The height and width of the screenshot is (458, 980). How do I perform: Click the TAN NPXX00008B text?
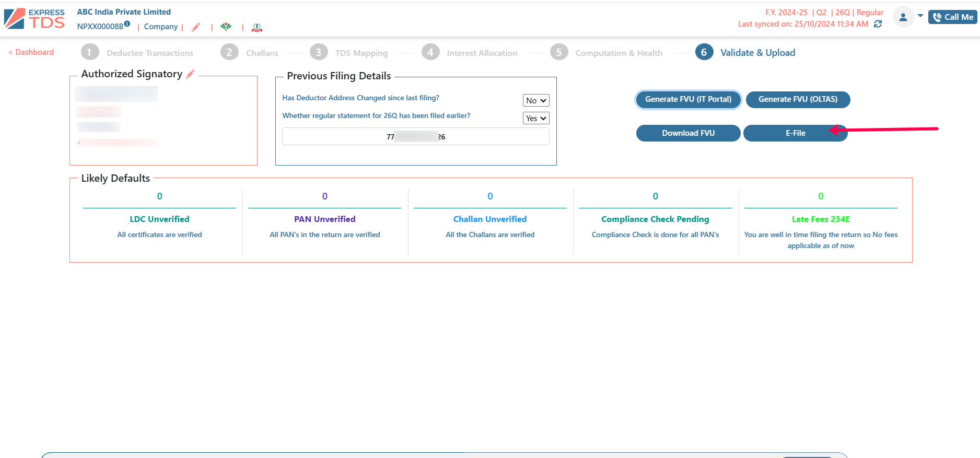pos(100,27)
